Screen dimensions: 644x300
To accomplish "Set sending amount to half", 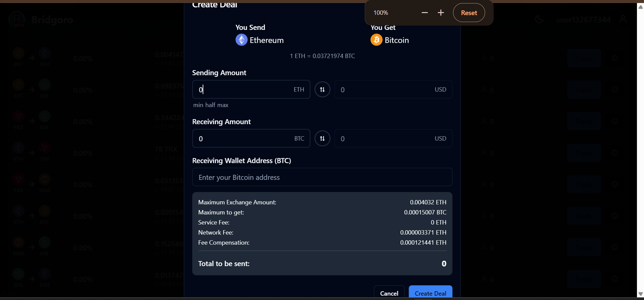I will [210, 105].
